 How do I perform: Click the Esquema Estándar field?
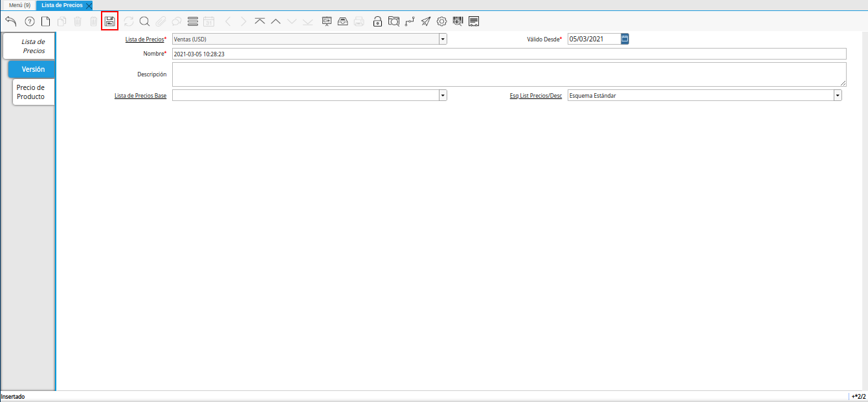700,95
